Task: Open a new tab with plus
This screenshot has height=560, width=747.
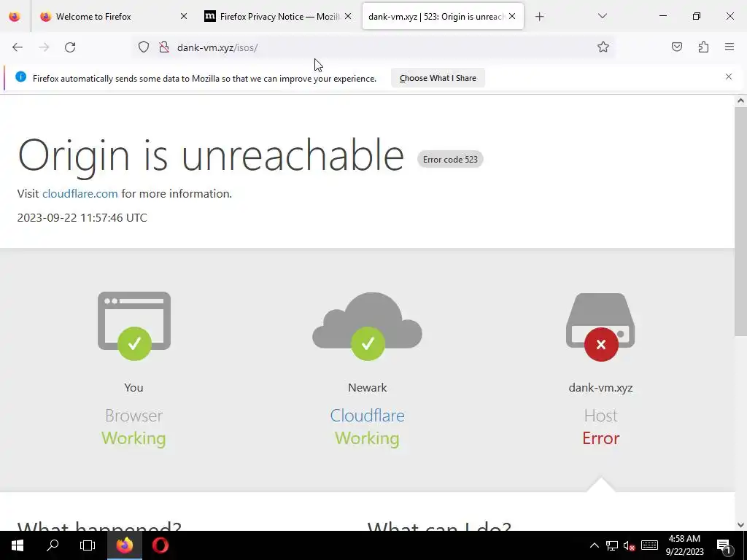Action: point(539,17)
